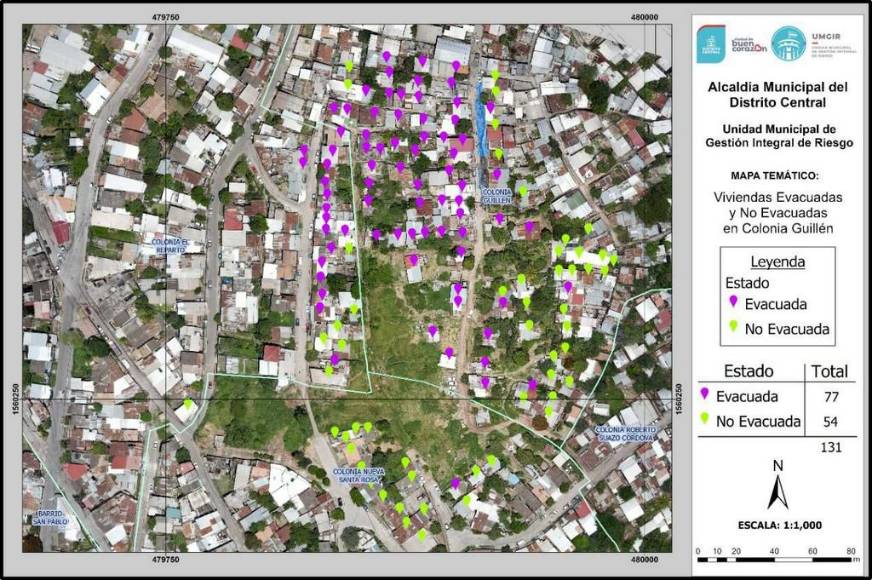The image size is (872, 580).
Task: Click the No Evacuada total value 54
Action: (829, 421)
